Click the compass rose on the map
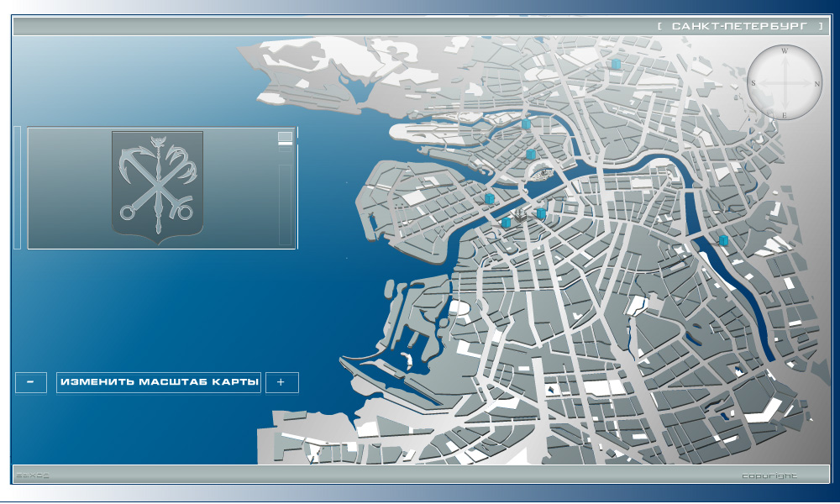840x504 pixels. coord(785,82)
